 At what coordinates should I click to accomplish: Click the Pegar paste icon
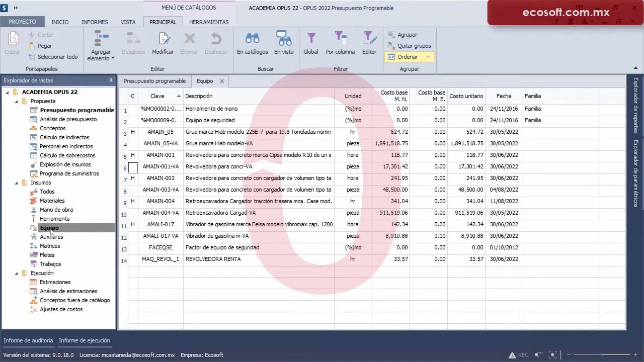[x=32, y=46]
